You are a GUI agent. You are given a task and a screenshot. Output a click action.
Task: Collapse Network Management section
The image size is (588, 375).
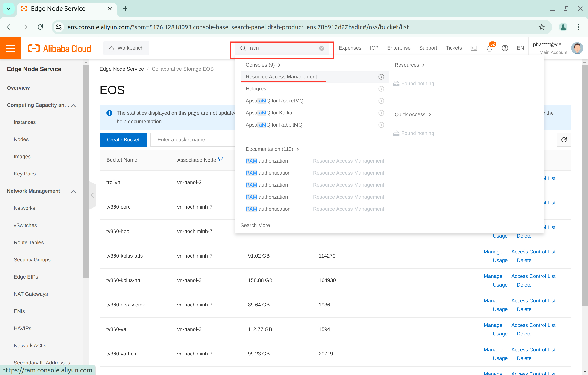(x=73, y=191)
